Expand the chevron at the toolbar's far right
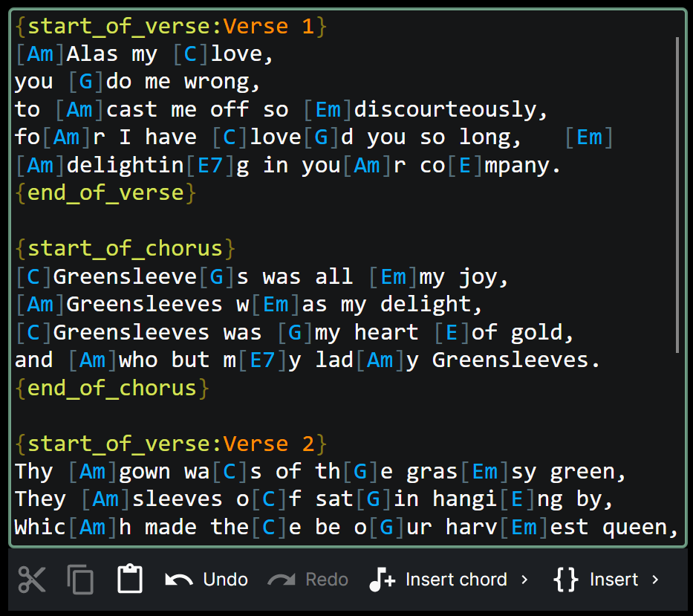The height and width of the screenshot is (616, 693). point(655,580)
